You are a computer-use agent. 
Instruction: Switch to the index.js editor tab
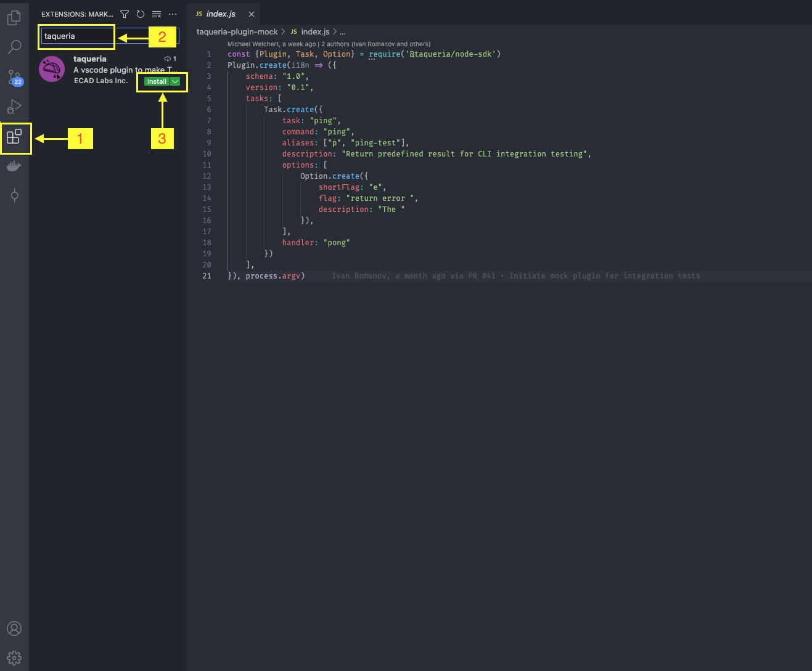[x=221, y=14]
